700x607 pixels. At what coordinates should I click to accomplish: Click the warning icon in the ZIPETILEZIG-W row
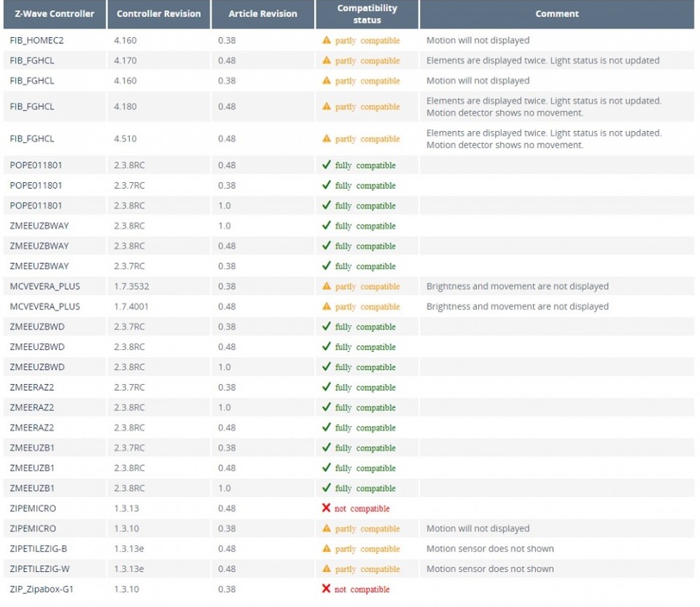coord(327,568)
